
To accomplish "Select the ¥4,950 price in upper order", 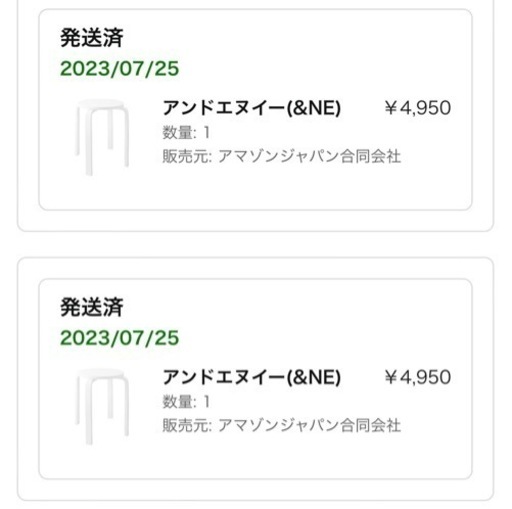I will tap(418, 108).
